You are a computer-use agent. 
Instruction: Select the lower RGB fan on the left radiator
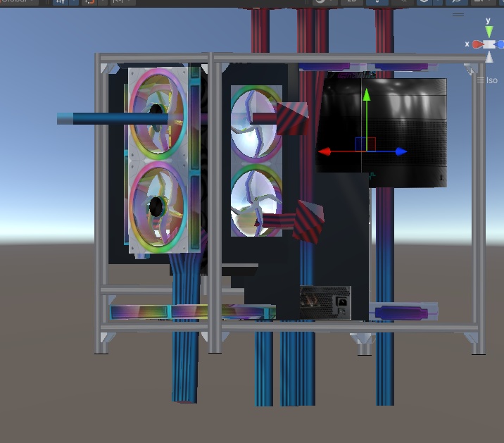click(x=158, y=207)
